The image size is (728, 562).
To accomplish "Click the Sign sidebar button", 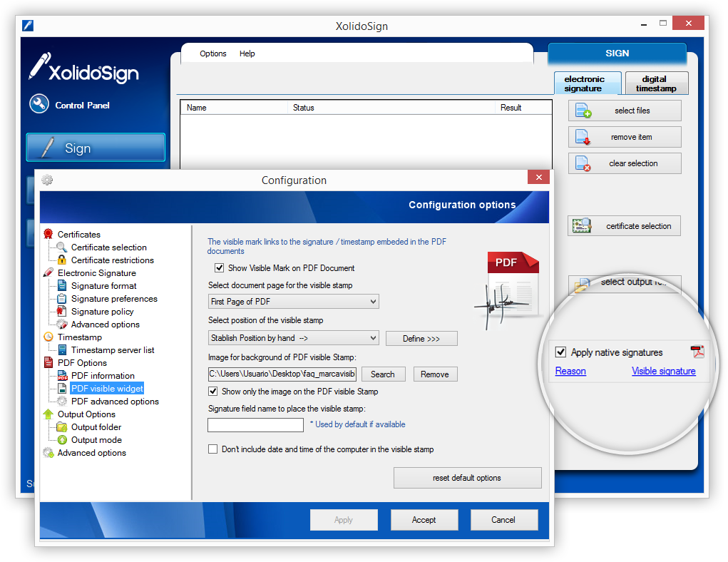I will pyautogui.click(x=96, y=148).
